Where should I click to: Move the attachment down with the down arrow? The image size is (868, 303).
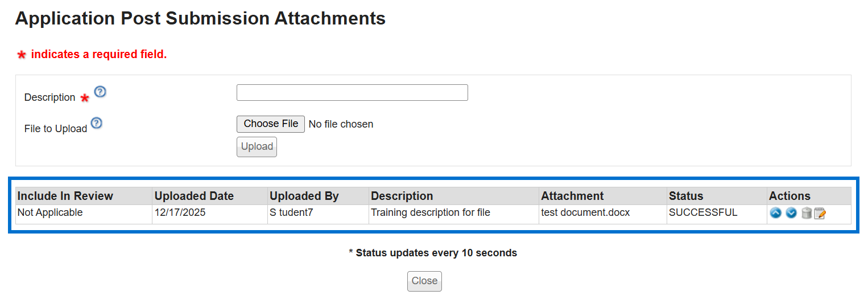click(x=791, y=214)
